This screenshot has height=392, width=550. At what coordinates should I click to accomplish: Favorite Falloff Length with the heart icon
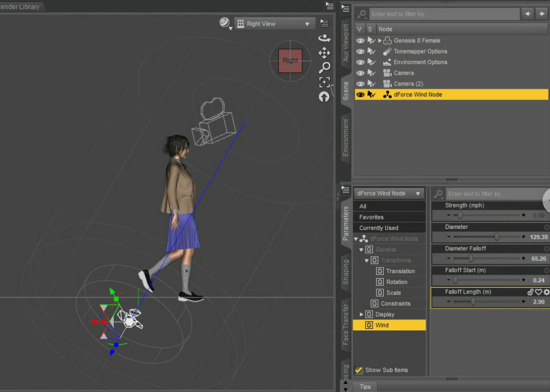click(538, 292)
